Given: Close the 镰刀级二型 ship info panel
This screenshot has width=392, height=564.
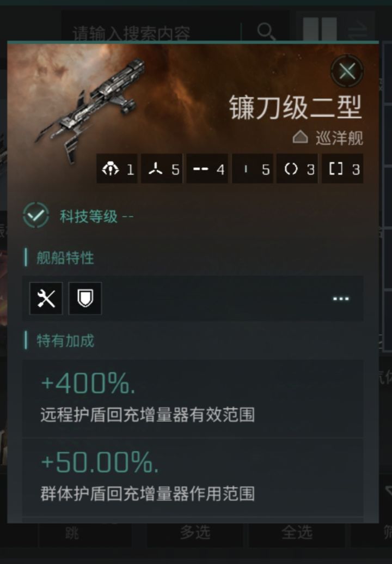Looking at the screenshot, I should click(347, 71).
